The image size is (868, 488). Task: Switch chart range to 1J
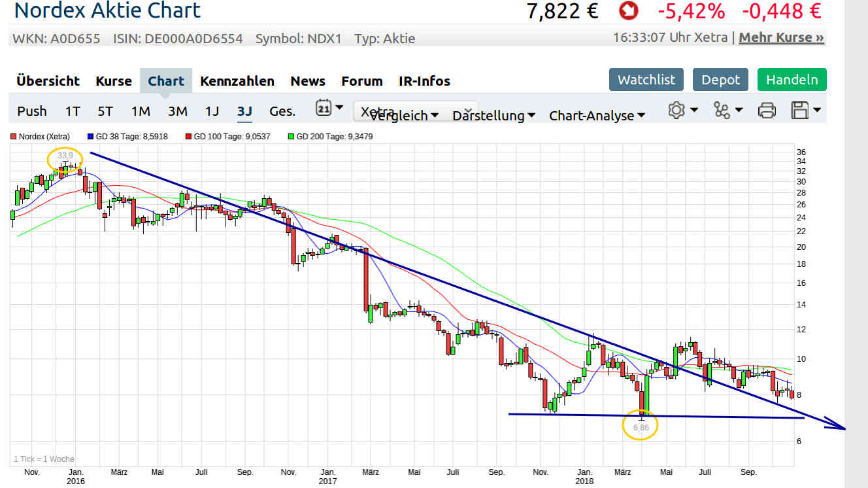(x=212, y=111)
